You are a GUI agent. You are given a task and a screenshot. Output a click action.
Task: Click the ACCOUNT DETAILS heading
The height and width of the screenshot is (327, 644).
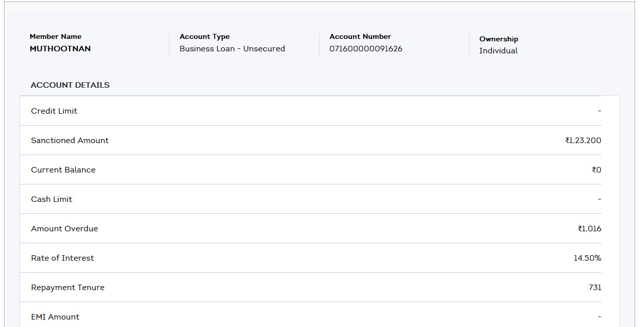pyautogui.click(x=70, y=85)
